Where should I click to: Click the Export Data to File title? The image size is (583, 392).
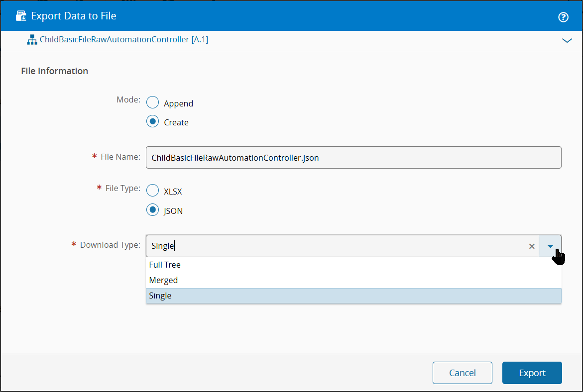coord(74,16)
